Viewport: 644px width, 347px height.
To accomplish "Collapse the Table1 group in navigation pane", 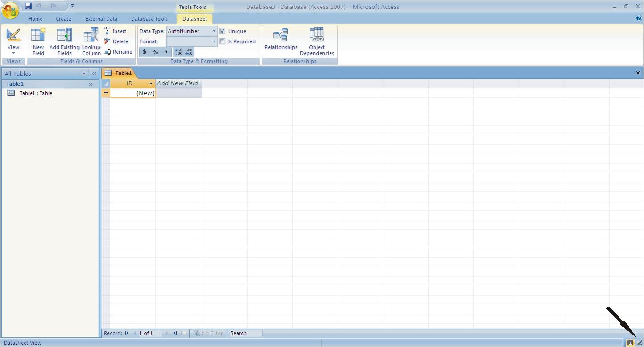I will pos(91,84).
